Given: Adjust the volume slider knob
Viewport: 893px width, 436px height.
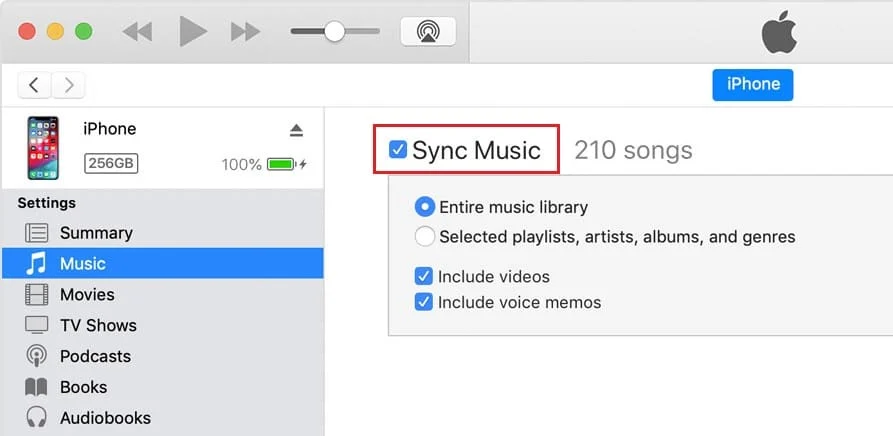Looking at the screenshot, I should (x=334, y=31).
